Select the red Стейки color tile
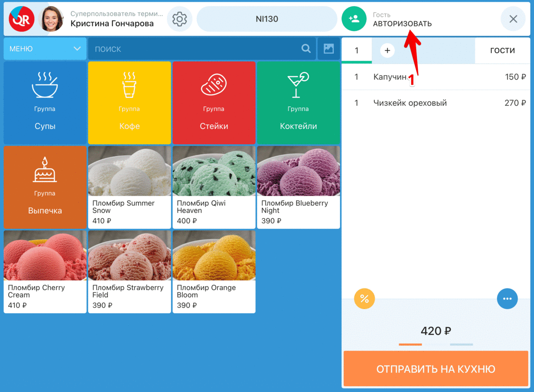The height and width of the screenshot is (392, 534). [x=214, y=103]
